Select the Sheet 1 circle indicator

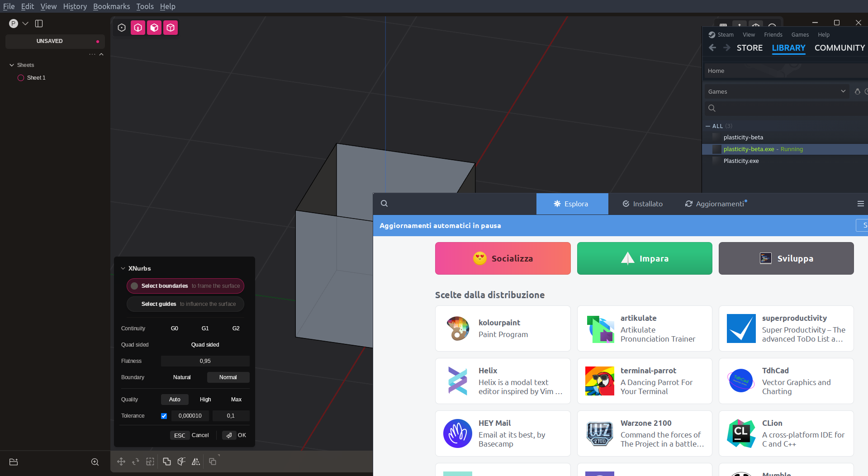pyautogui.click(x=21, y=78)
